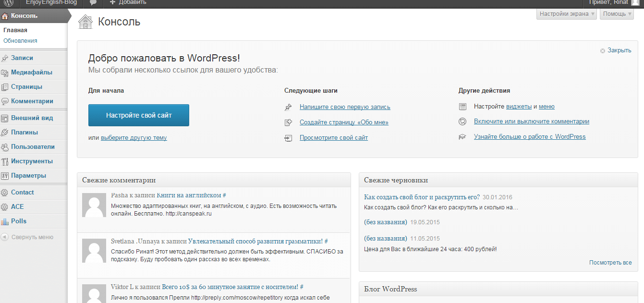644x303 pixels.
Task: Click the Polls bar chart icon
Action: [x=5, y=221]
